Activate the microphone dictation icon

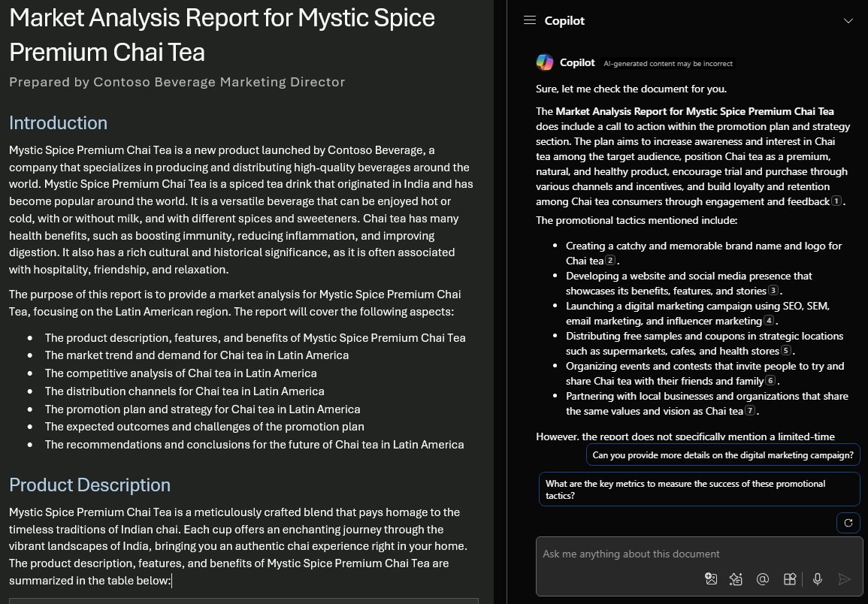817,579
